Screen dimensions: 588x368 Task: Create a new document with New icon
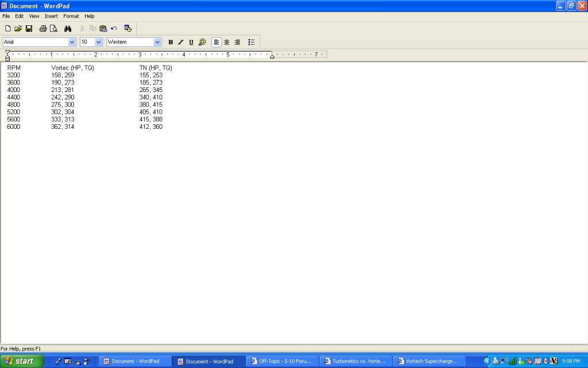[x=7, y=29]
